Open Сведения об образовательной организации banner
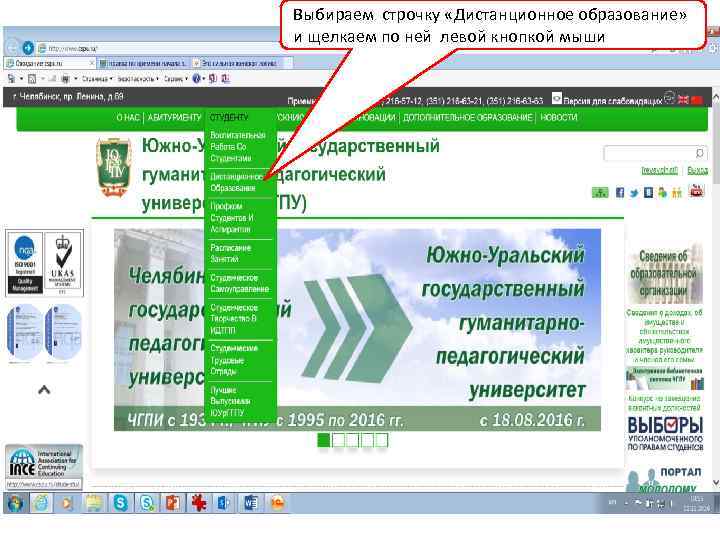This screenshot has width=720, height=540. [x=664, y=273]
